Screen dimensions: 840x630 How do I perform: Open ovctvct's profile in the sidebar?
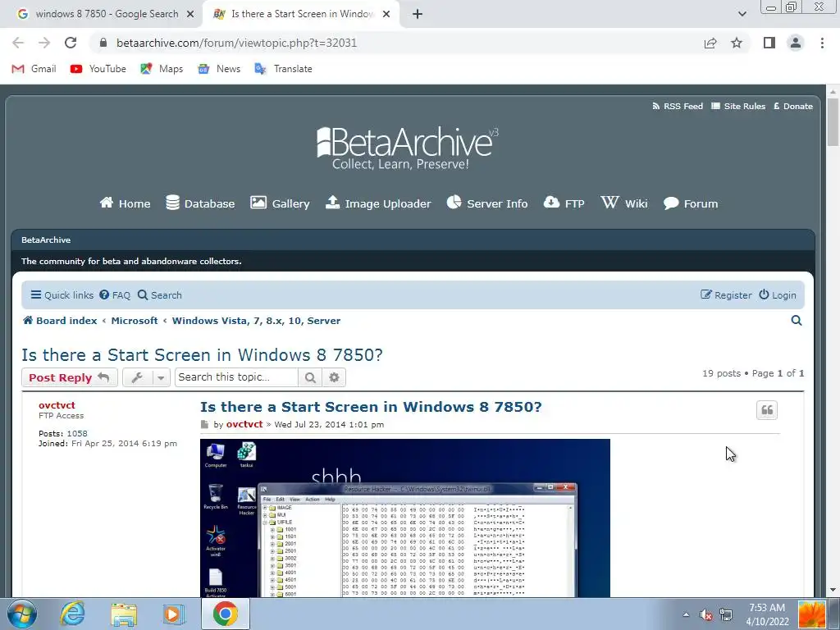click(x=57, y=405)
